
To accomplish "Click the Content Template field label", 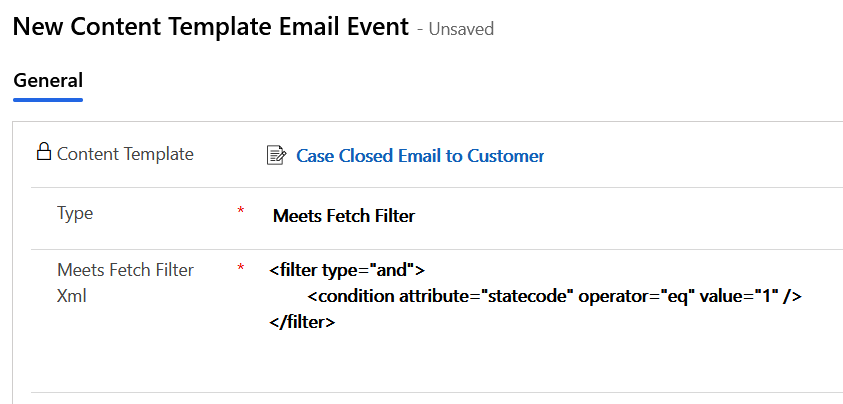I will [x=125, y=154].
